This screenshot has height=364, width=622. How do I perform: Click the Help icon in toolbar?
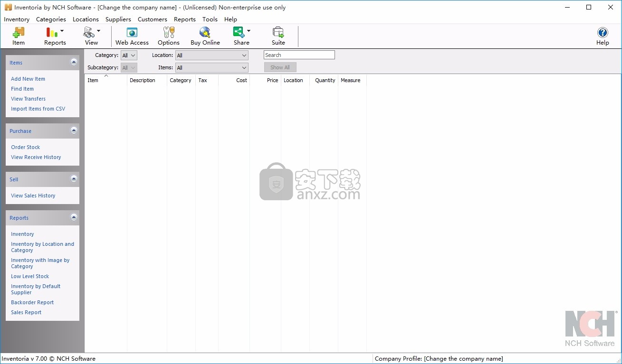pyautogui.click(x=603, y=37)
